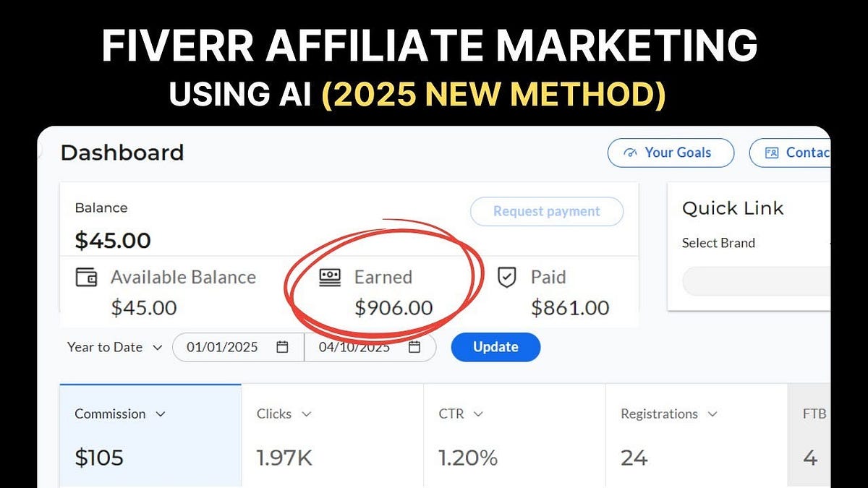Switch to the Commission tab
The height and width of the screenshot is (488, 868).
tap(150, 434)
